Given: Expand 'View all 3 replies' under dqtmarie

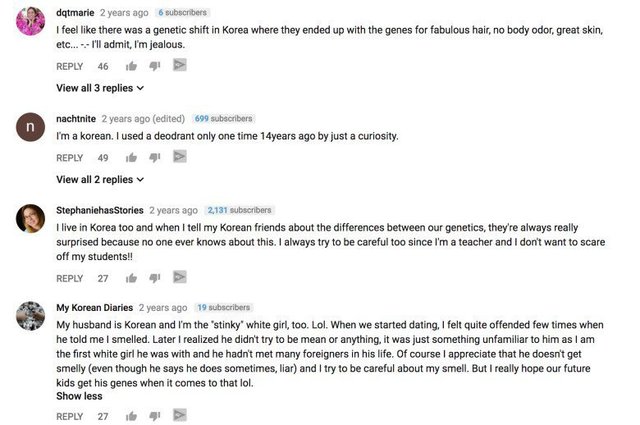Looking at the screenshot, I should (x=100, y=88).
